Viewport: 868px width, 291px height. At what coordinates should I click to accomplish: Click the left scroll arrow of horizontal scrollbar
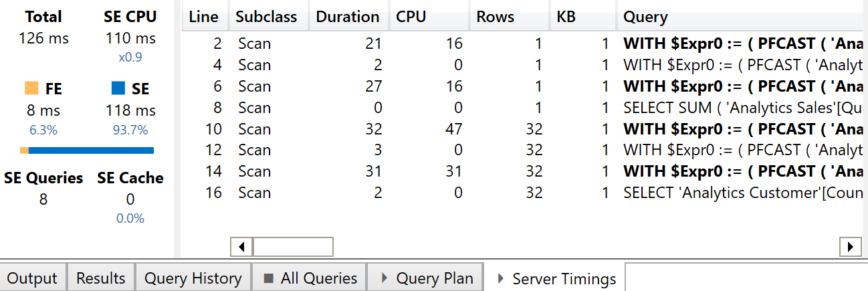pyautogui.click(x=241, y=246)
